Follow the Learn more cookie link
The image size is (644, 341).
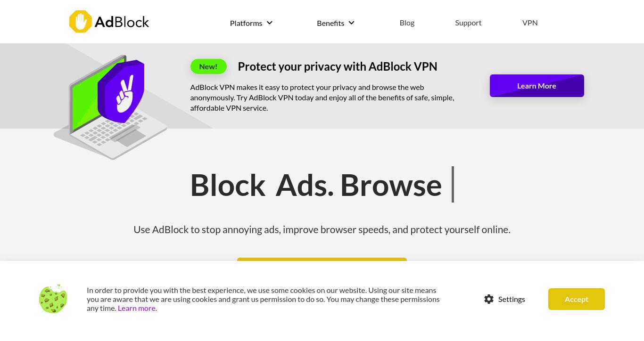[x=137, y=308]
